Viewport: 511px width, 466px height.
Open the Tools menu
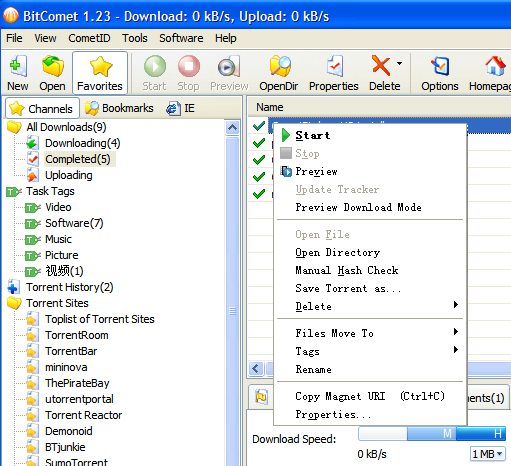(x=134, y=38)
